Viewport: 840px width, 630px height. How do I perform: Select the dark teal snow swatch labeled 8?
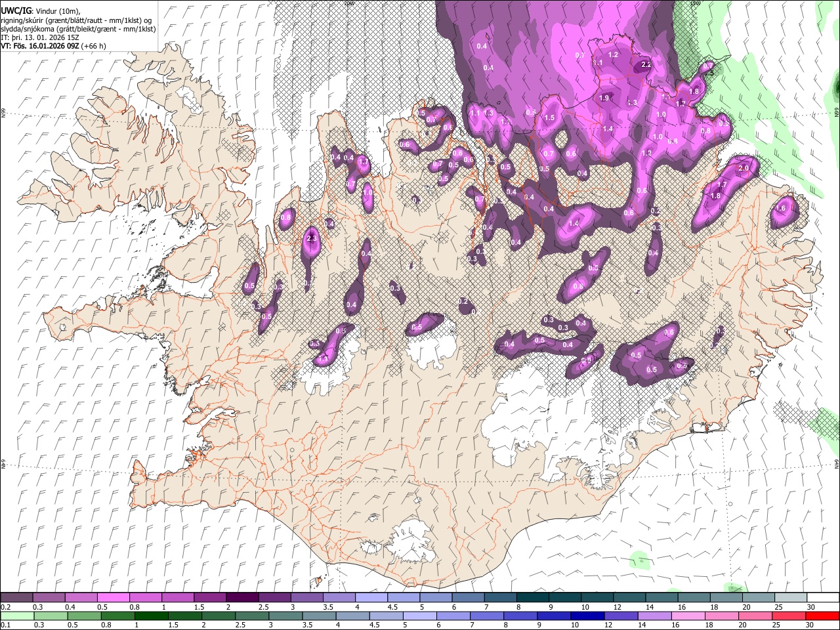pyautogui.click(x=532, y=598)
